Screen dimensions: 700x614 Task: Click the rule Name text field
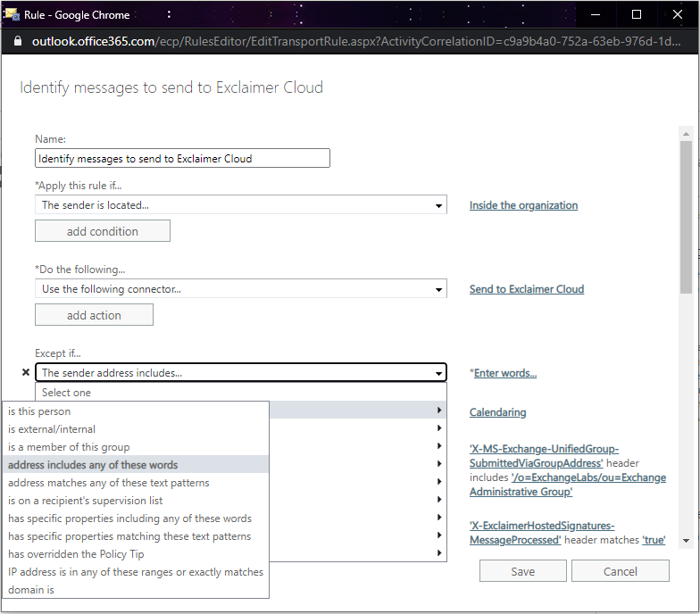tap(182, 158)
